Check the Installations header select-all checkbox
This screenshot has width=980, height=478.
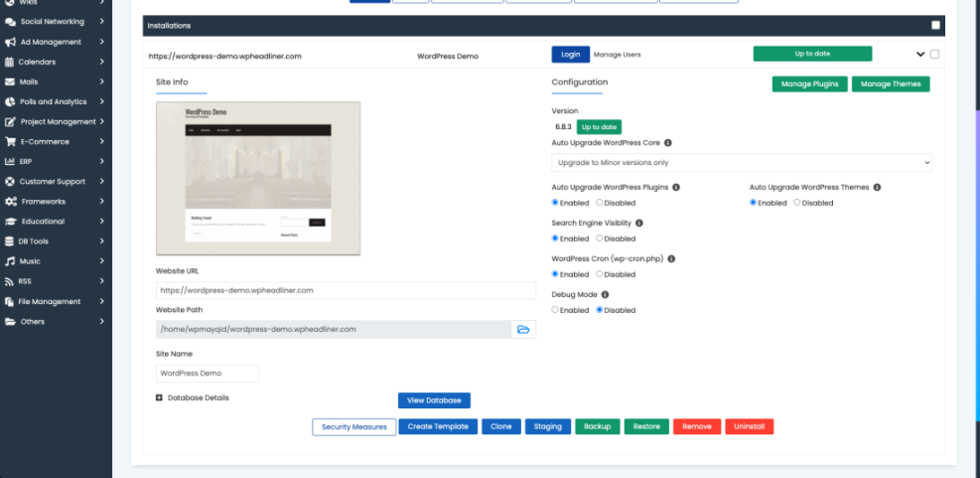pos(935,26)
